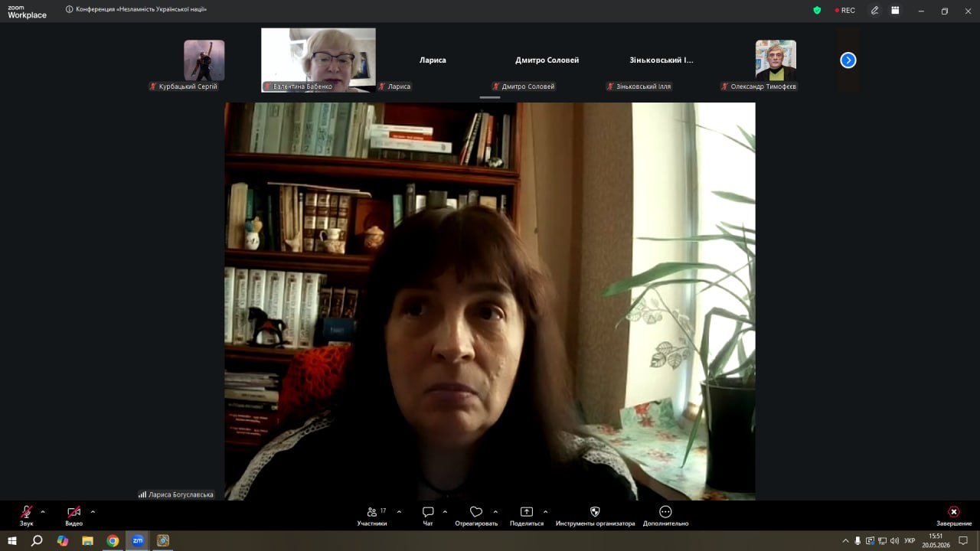Open the microphone tray icon
This screenshot has width=980, height=551.
(x=857, y=541)
